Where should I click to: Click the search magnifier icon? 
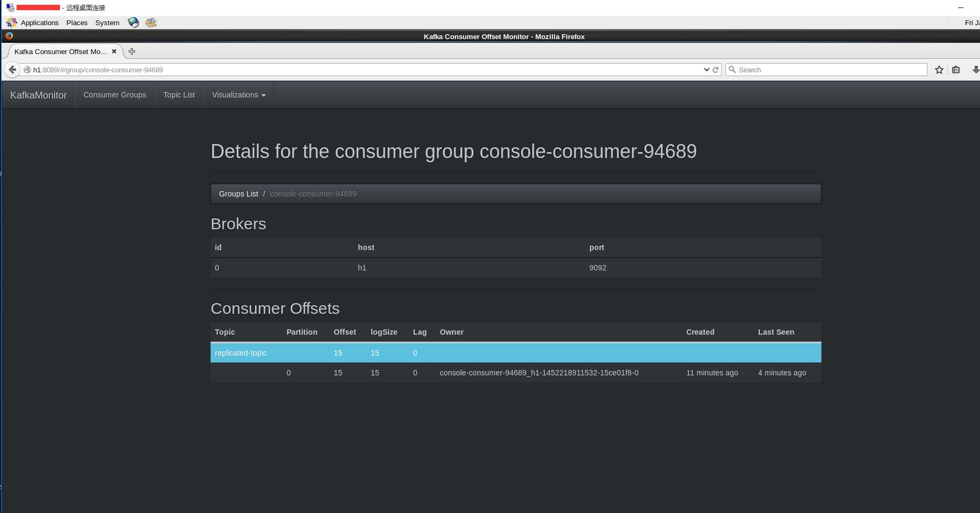tap(732, 70)
